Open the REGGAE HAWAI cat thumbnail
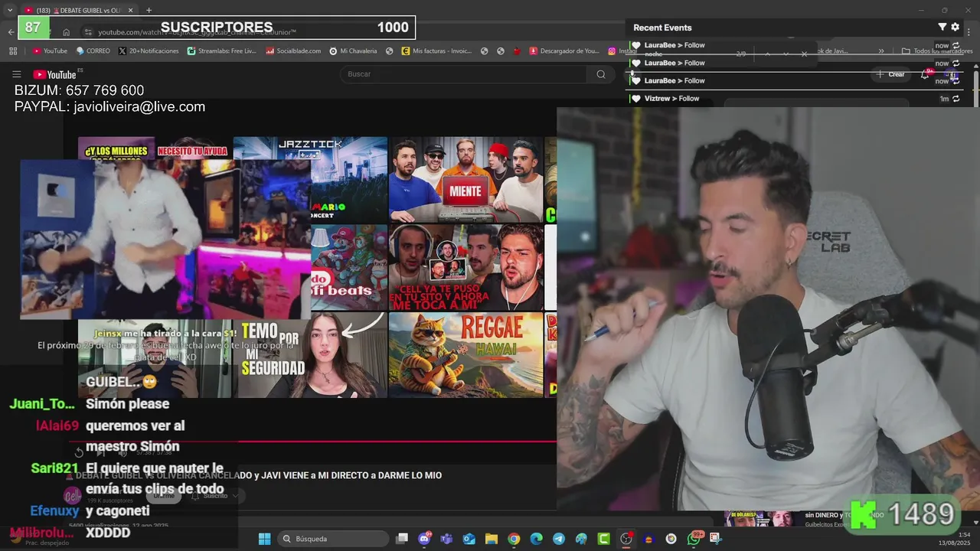980x551 pixels. (465, 355)
